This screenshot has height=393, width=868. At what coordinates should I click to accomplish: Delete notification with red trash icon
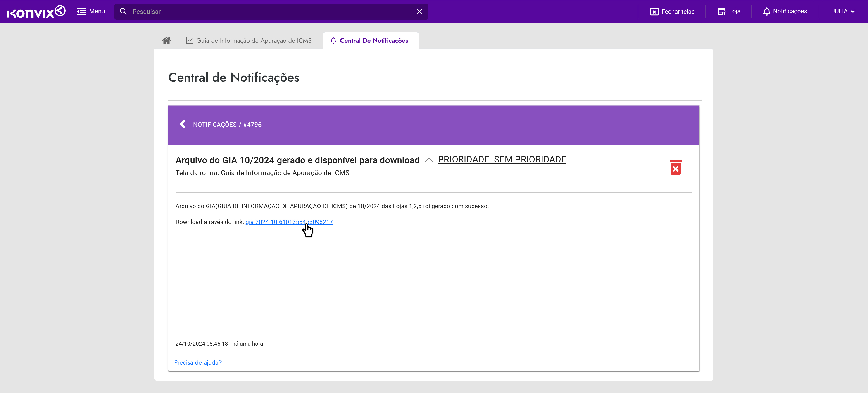[675, 167]
